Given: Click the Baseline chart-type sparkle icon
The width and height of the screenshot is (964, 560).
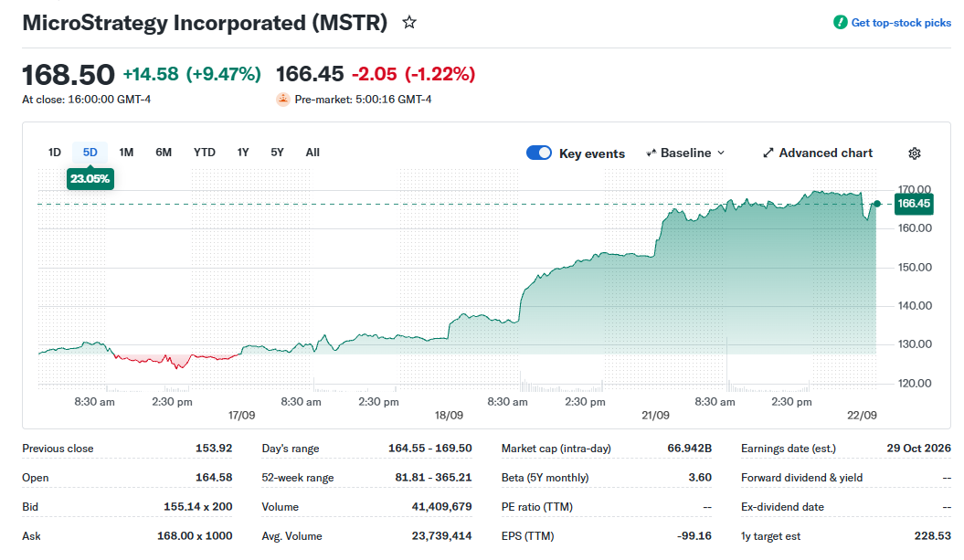Looking at the screenshot, I should 651,153.
